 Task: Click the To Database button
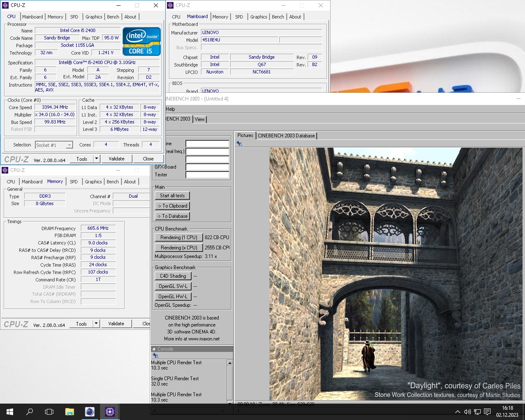click(x=172, y=216)
